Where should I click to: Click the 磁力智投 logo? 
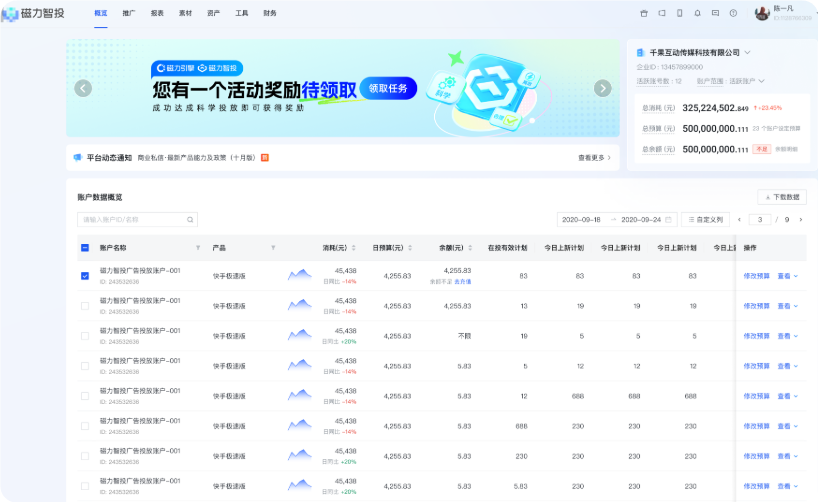tap(33, 13)
